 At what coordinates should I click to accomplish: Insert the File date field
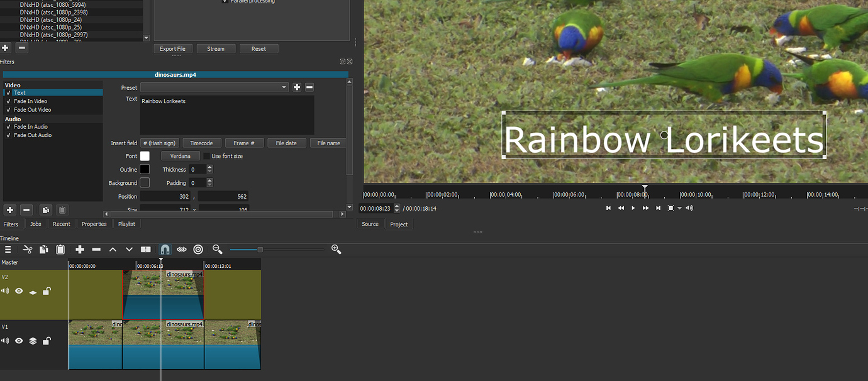[287, 143]
